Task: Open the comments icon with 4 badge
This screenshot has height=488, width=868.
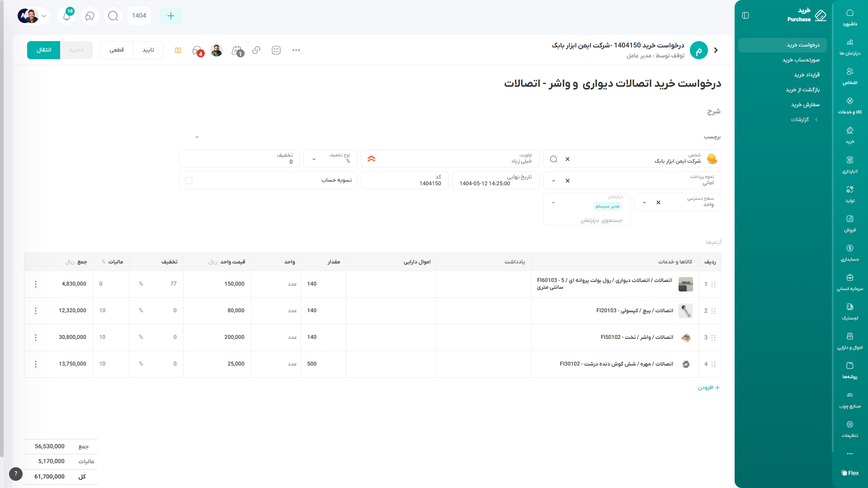Action: [x=197, y=50]
